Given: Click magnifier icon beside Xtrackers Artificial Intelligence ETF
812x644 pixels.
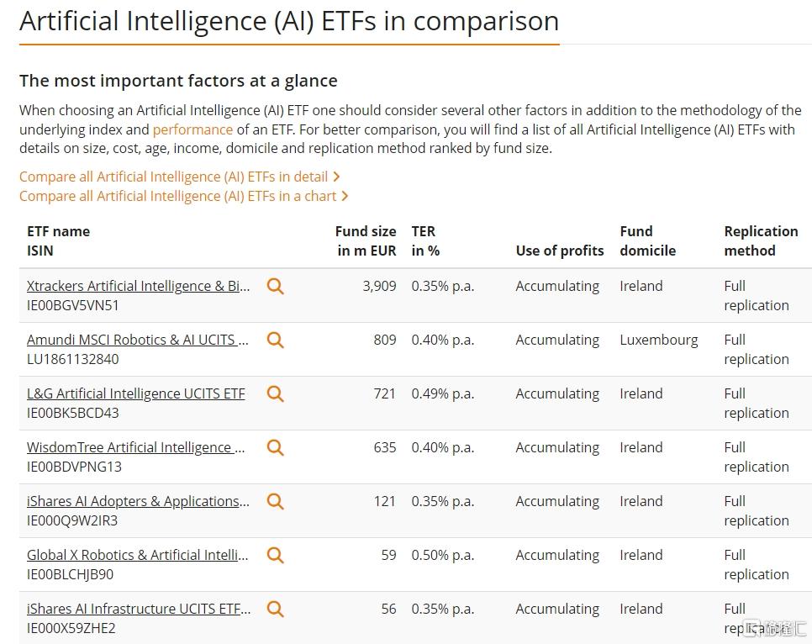Looking at the screenshot, I should (275, 286).
